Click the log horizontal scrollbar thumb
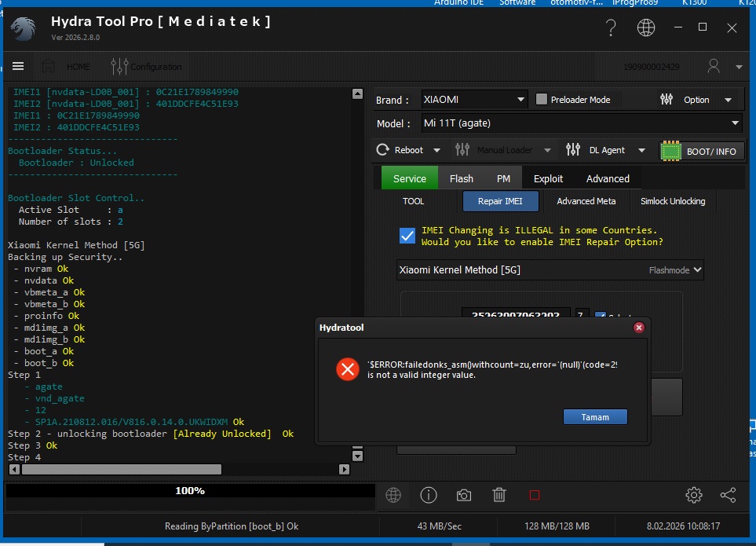Screen dimensions: 756x546 (122, 469)
